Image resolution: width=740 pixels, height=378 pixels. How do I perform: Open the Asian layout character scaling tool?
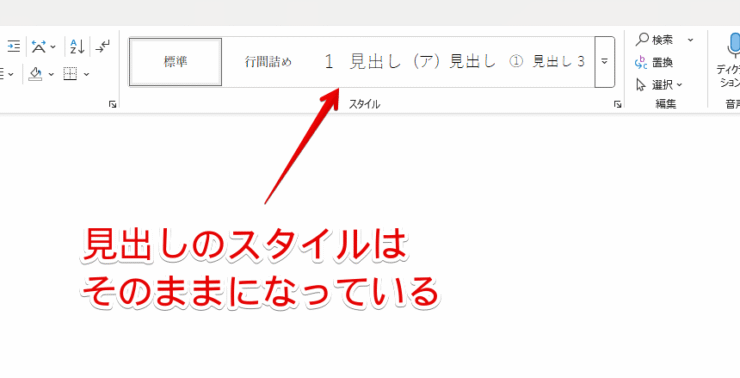tap(39, 46)
